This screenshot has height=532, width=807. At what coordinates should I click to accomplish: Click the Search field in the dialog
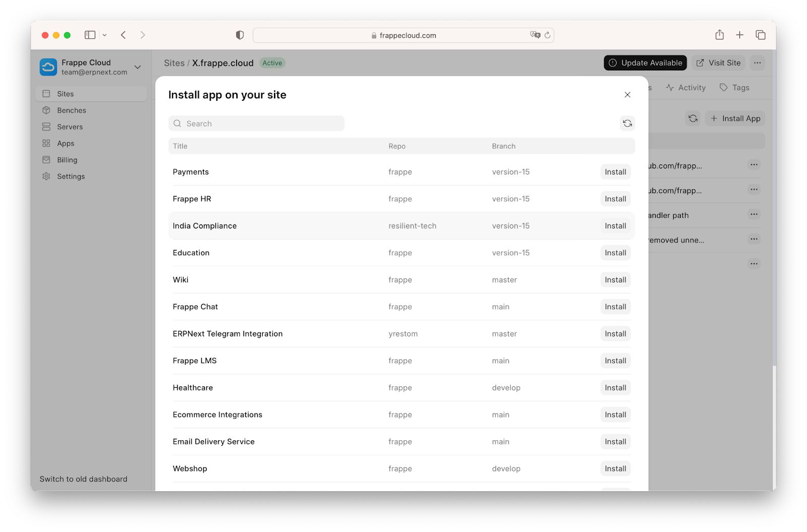(x=256, y=124)
